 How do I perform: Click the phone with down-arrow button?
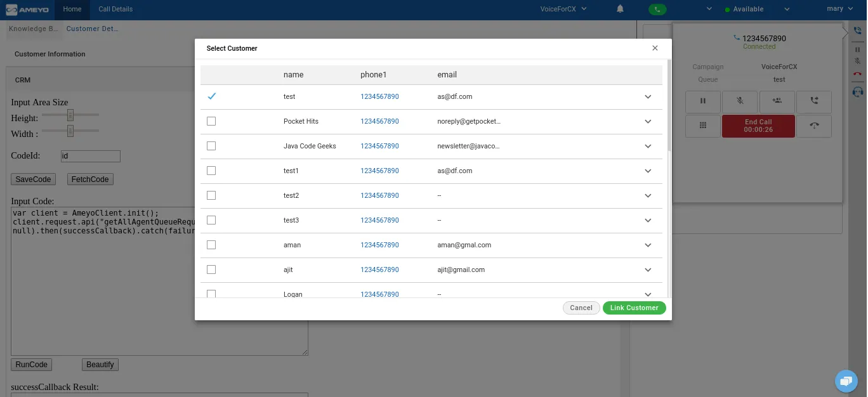[814, 126]
